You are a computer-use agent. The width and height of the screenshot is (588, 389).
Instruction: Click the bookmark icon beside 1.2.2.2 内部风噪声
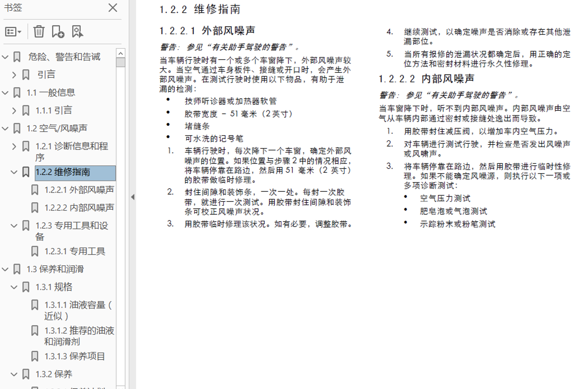click(x=35, y=208)
